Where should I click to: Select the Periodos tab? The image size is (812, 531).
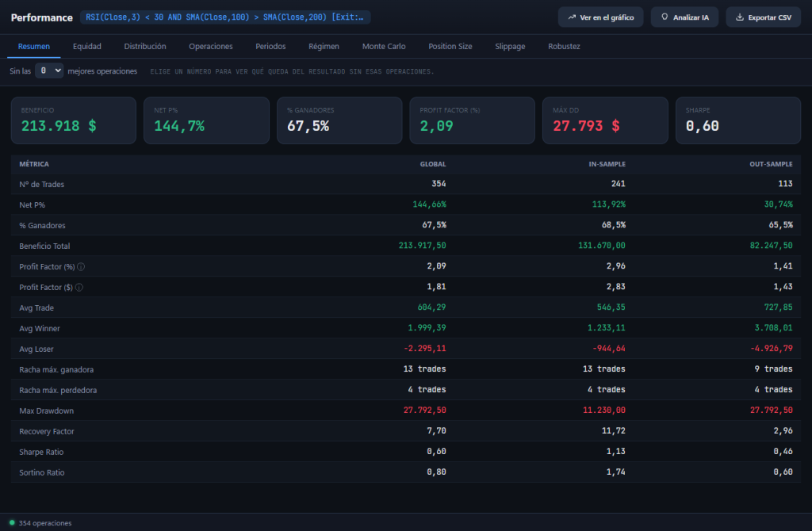coord(270,46)
